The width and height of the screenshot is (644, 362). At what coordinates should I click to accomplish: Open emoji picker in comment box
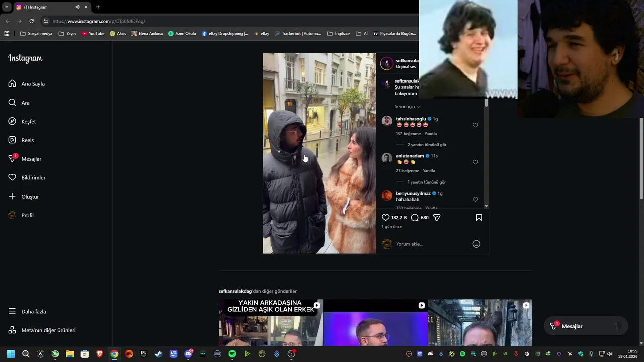tap(476, 244)
